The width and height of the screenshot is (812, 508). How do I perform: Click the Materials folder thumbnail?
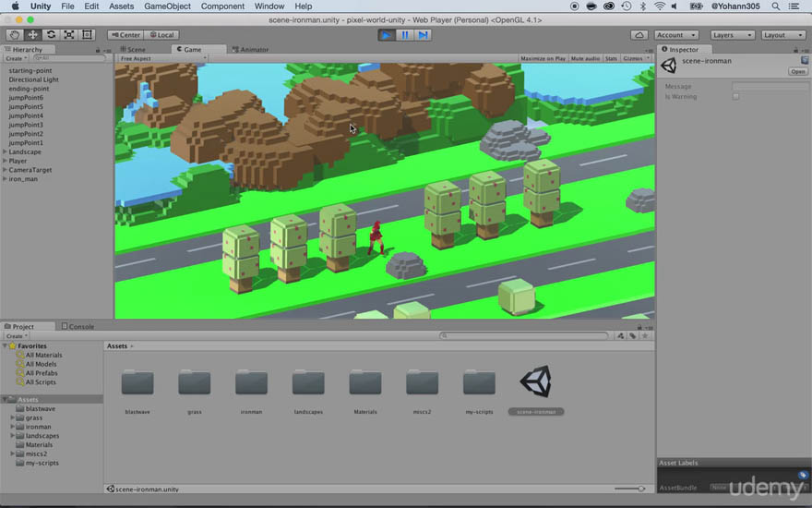coord(365,382)
